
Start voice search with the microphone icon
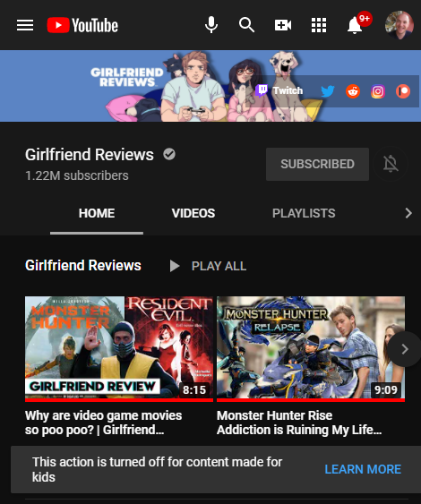(x=211, y=25)
